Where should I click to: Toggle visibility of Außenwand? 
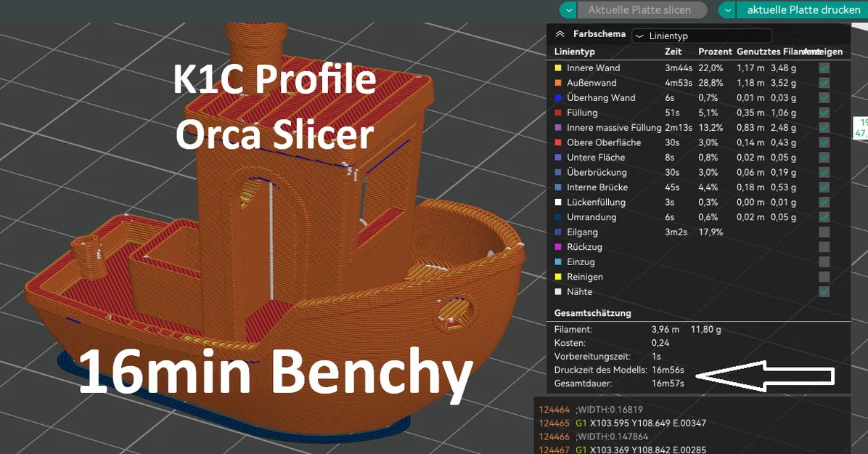click(824, 83)
